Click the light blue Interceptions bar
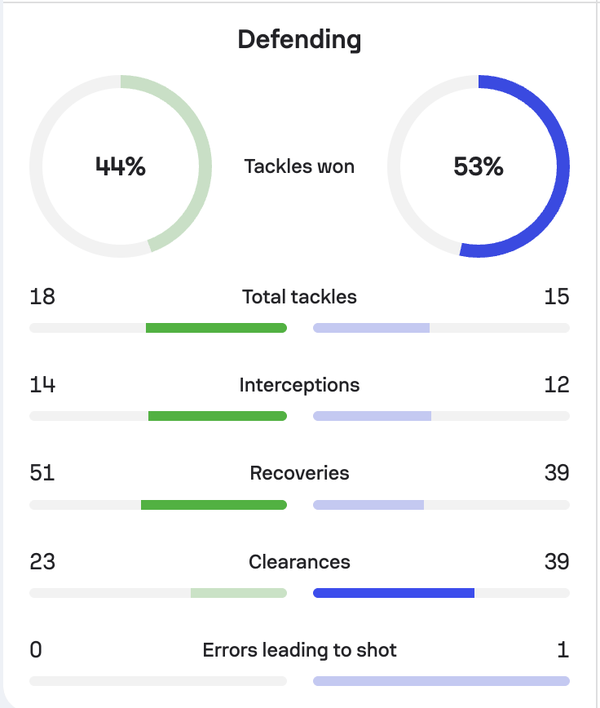 click(372, 416)
